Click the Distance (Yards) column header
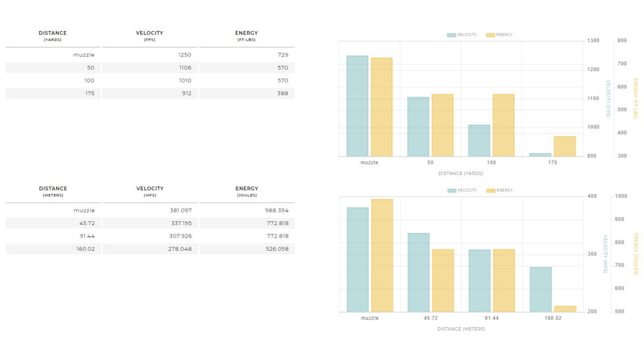The image size is (644, 362). pos(53,36)
